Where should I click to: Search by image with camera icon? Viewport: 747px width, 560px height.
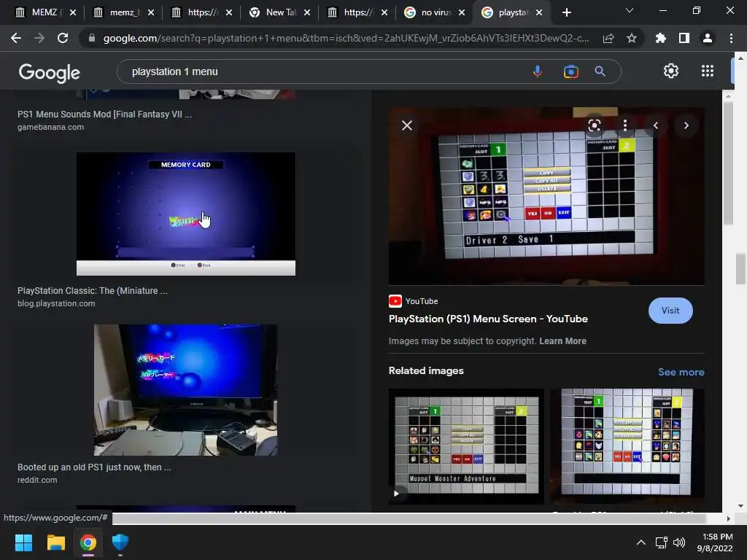pyautogui.click(x=570, y=71)
